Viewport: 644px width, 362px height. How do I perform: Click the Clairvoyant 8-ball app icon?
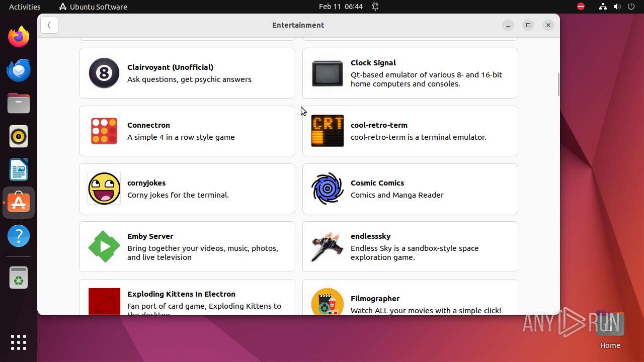[104, 73]
